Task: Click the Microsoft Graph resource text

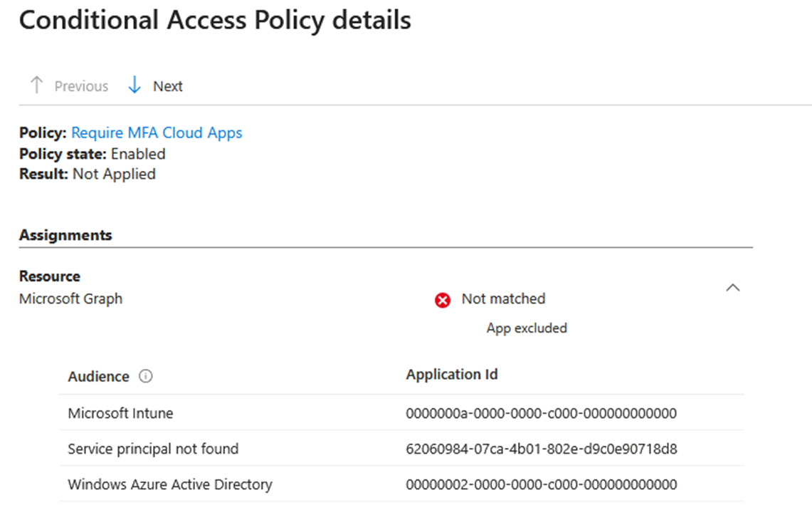Action: [x=71, y=299]
